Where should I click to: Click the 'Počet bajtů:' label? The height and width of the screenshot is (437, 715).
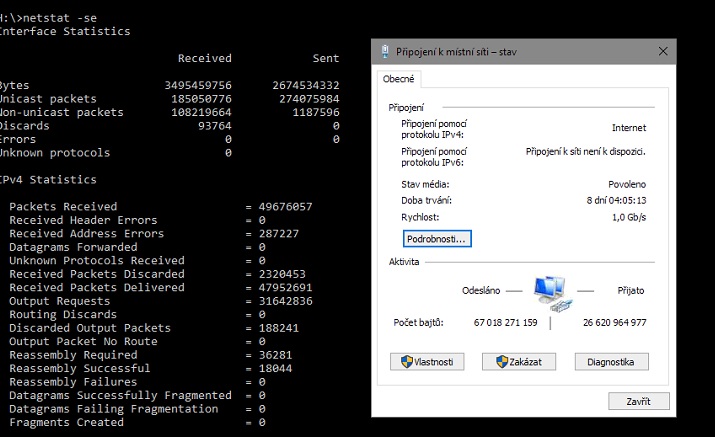[x=418, y=323]
